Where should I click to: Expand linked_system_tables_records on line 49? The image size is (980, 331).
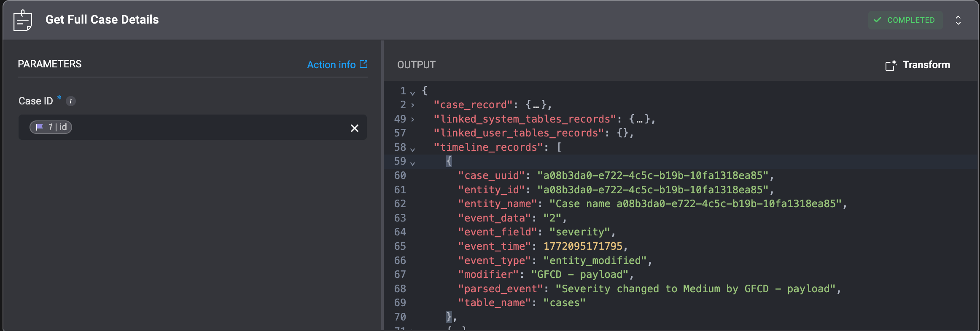pyautogui.click(x=412, y=120)
